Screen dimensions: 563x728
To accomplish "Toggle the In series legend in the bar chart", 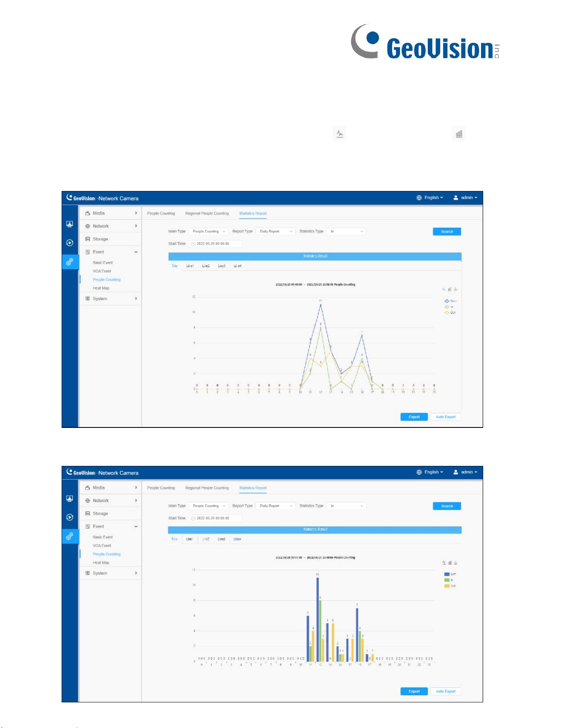I will point(449,580).
